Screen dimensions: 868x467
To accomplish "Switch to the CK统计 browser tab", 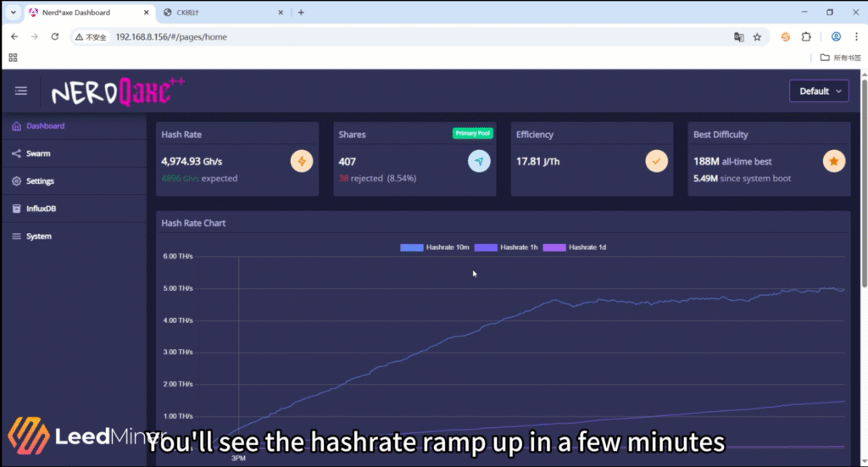I will click(x=216, y=13).
